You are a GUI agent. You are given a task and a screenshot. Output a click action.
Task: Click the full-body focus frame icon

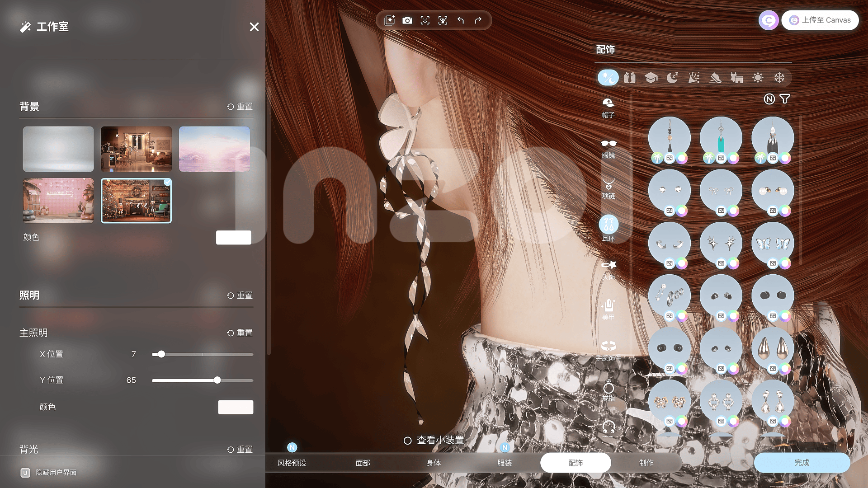[x=443, y=20]
